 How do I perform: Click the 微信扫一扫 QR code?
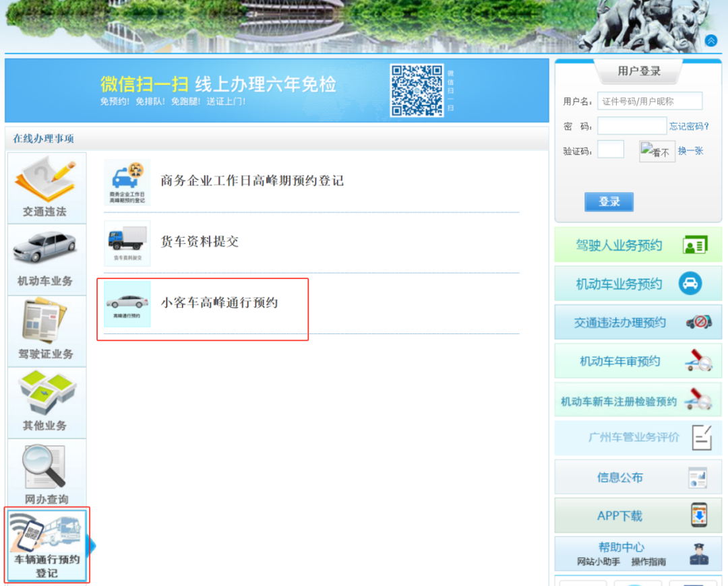[x=417, y=90]
